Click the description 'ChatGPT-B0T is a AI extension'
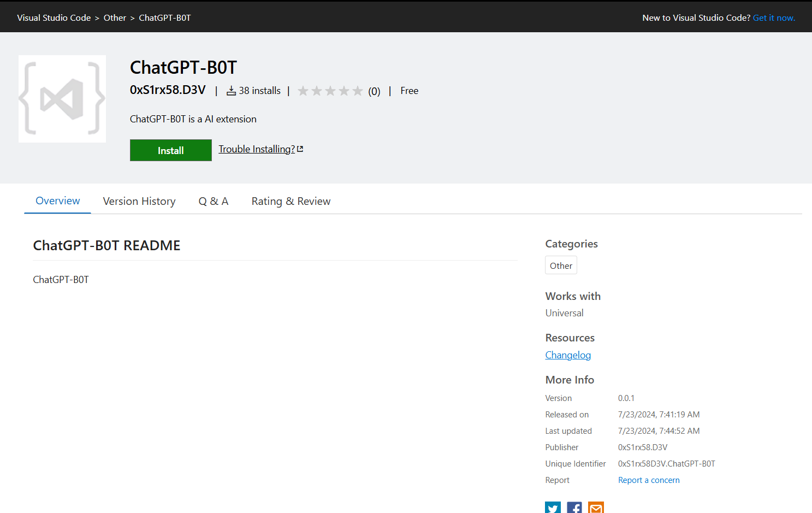 point(193,119)
